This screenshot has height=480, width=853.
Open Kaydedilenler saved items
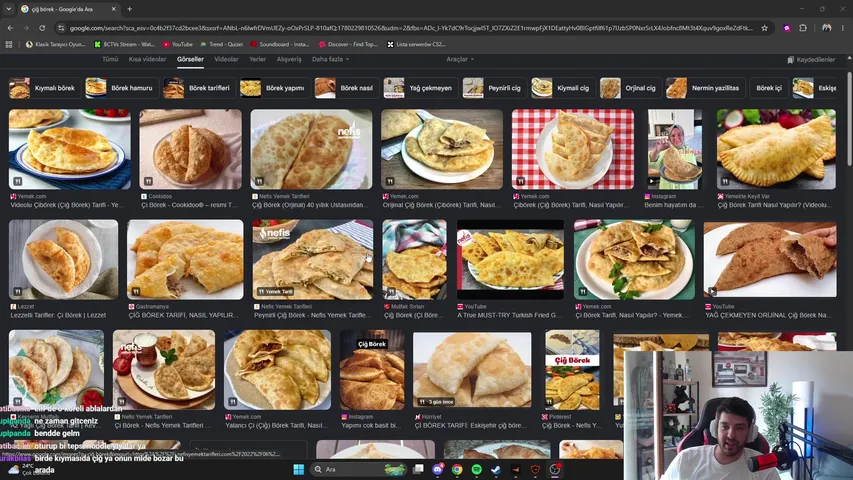click(811, 60)
